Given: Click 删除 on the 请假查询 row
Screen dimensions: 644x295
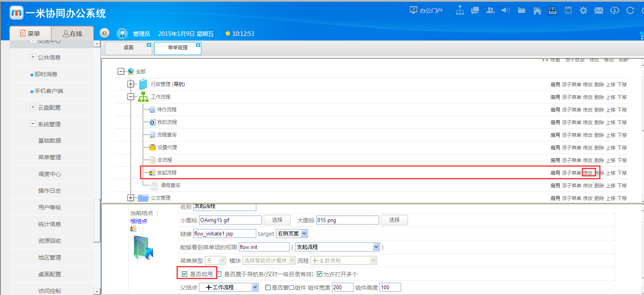Looking at the screenshot, I should (x=599, y=186).
